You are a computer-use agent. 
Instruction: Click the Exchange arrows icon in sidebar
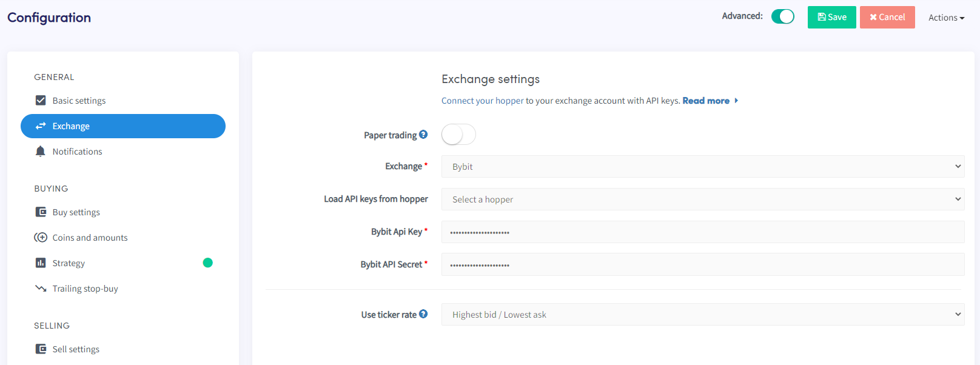41,126
